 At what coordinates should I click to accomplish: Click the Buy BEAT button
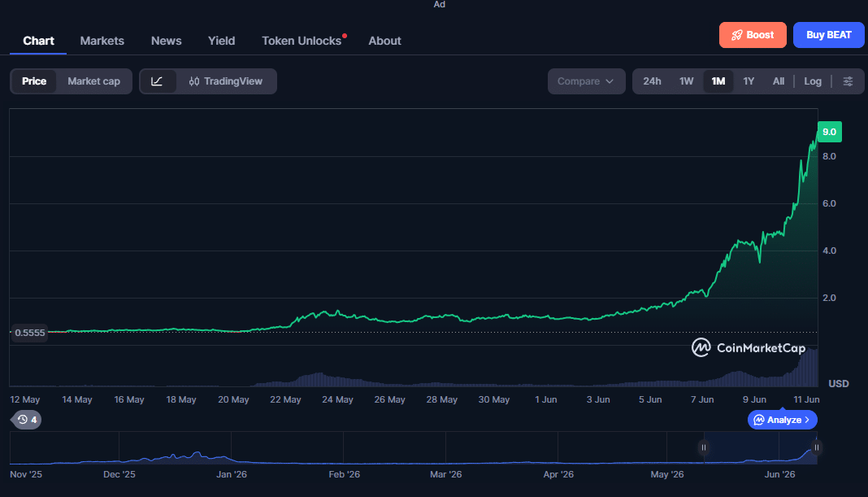click(829, 35)
